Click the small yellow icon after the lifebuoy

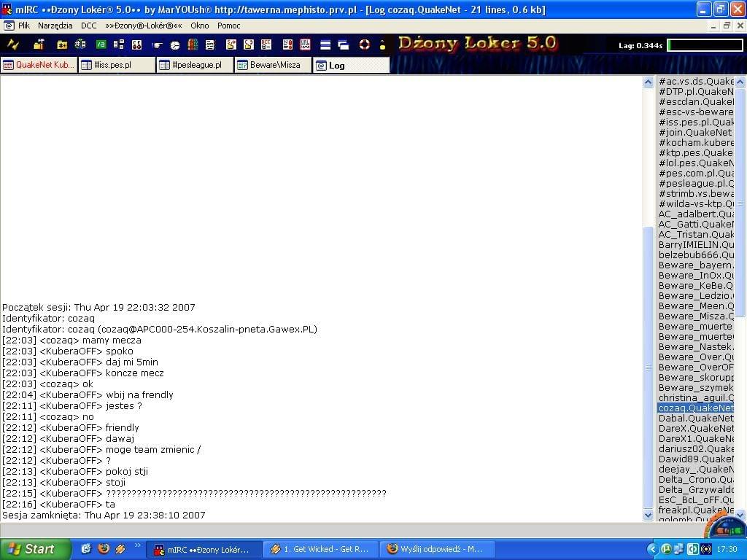pyautogui.click(x=382, y=45)
